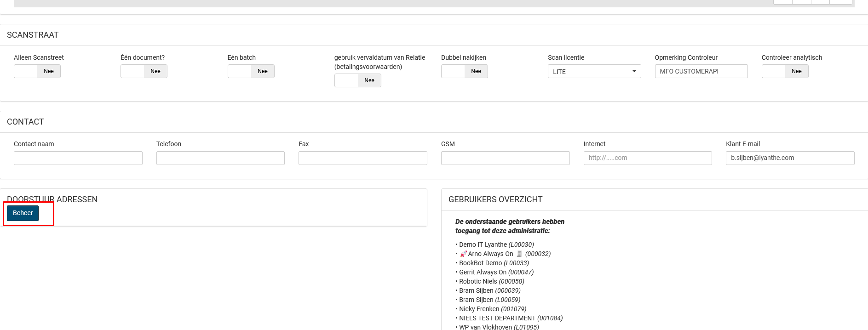Turn on Controleer analytisch switch

click(x=785, y=71)
